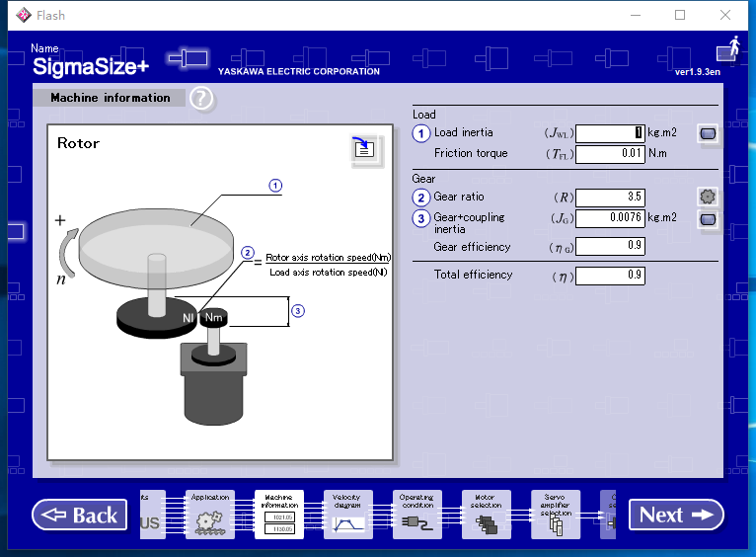Go to the Motor selection step

pos(486,515)
